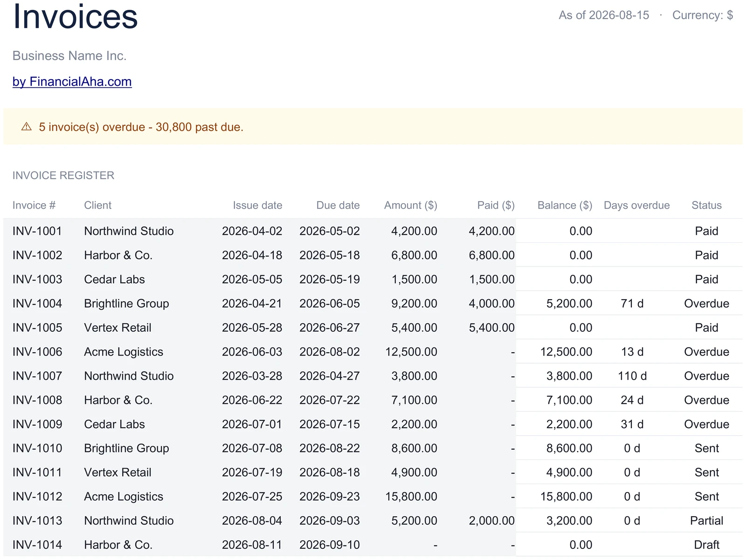Click the '5 invoice(s) overdue - 30,800 past due.' message
This screenshot has width=746, height=560.
coord(141,127)
